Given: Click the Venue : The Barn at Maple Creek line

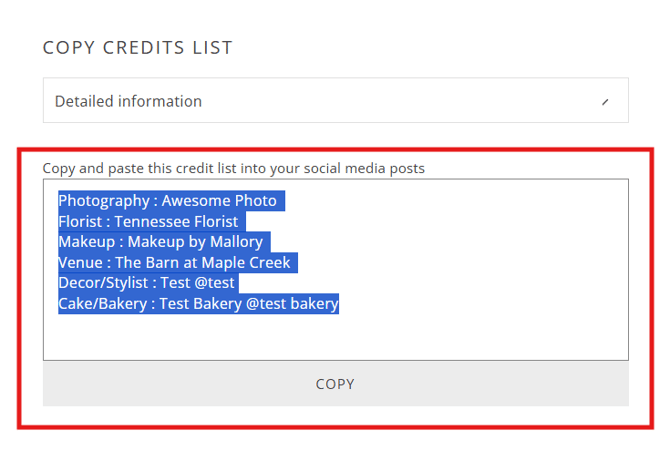Looking at the screenshot, I should click(174, 263).
